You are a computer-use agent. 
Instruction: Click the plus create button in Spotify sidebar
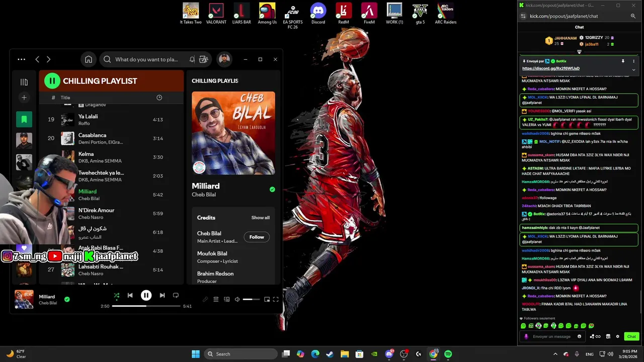(x=24, y=98)
